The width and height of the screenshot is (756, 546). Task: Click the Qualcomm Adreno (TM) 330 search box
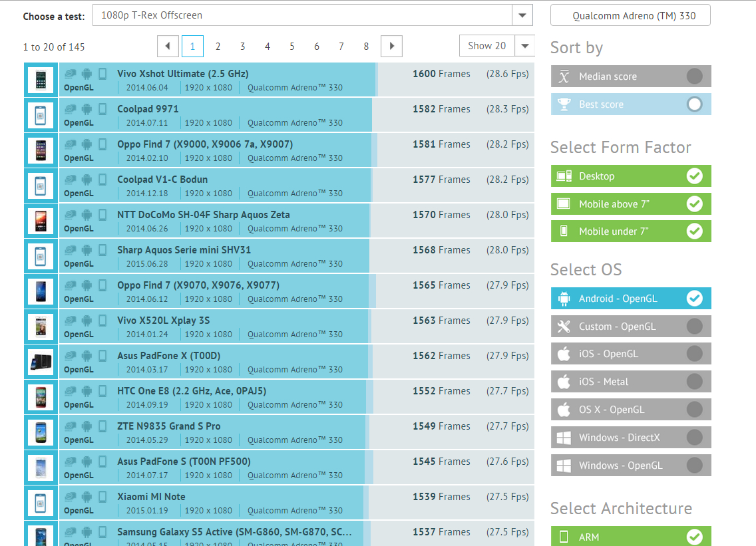(630, 15)
